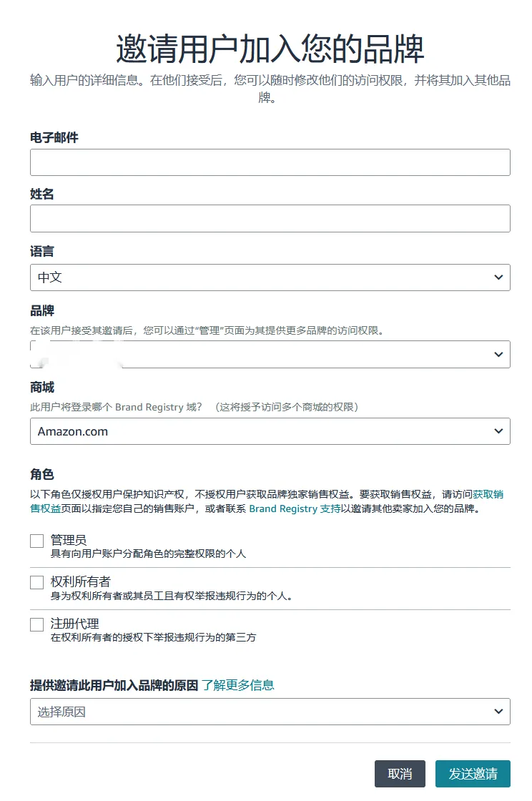Click the 了解更多信息 link
The height and width of the screenshot is (801, 532).
pos(237,685)
